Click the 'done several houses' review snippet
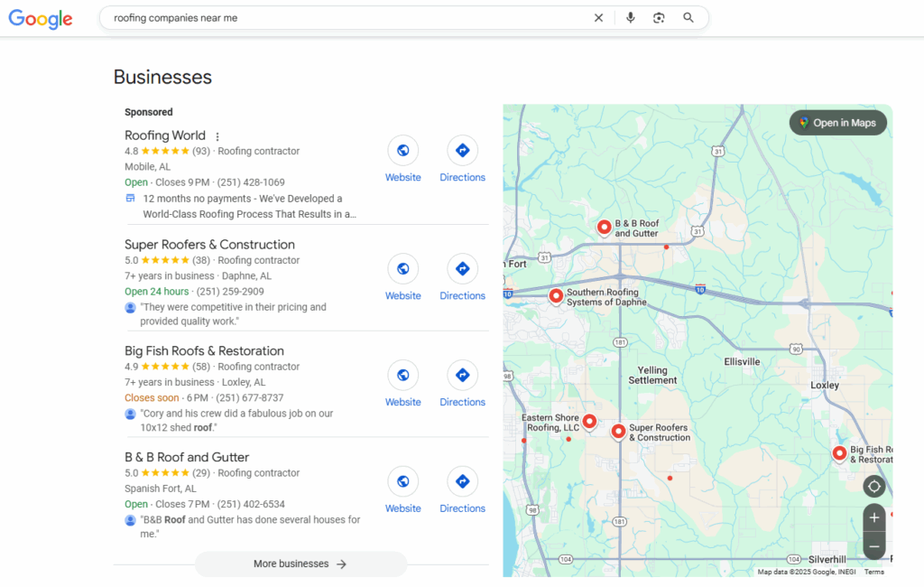The width and height of the screenshot is (924, 587). (x=250, y=526)
